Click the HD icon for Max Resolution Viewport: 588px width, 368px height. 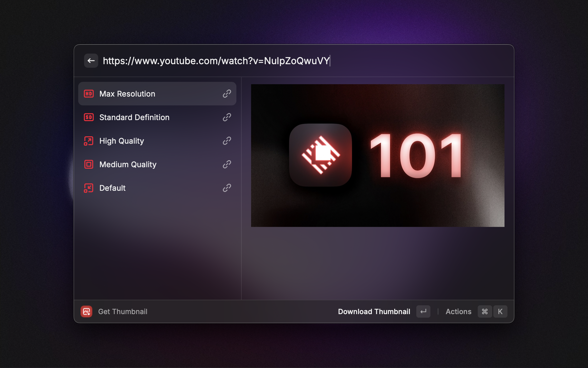click(x=89, y=94)
